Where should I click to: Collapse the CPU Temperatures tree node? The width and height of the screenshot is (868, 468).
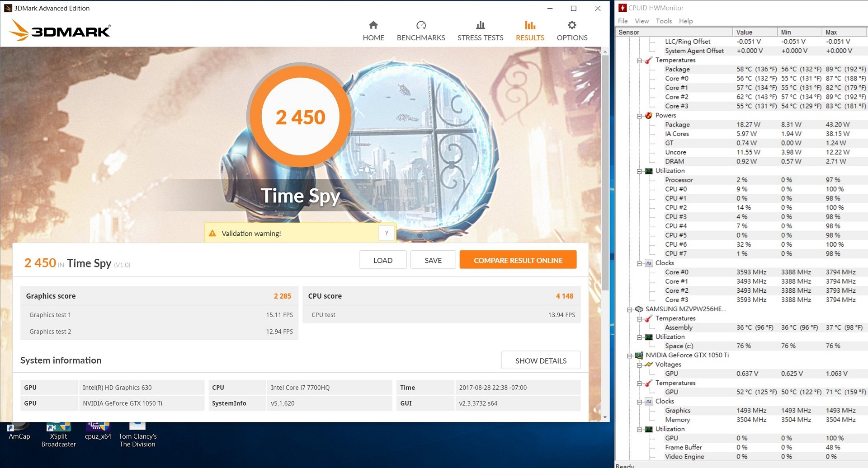[x=639, y=61]
